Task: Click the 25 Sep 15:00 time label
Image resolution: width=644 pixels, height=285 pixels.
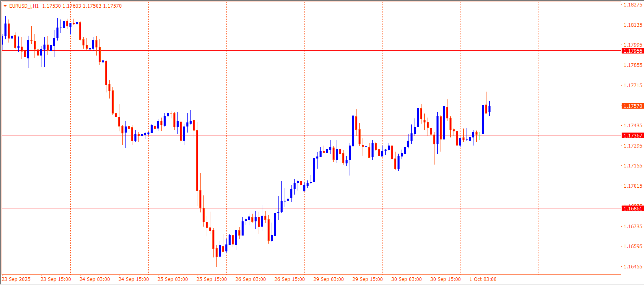Action: pos(212,279)
